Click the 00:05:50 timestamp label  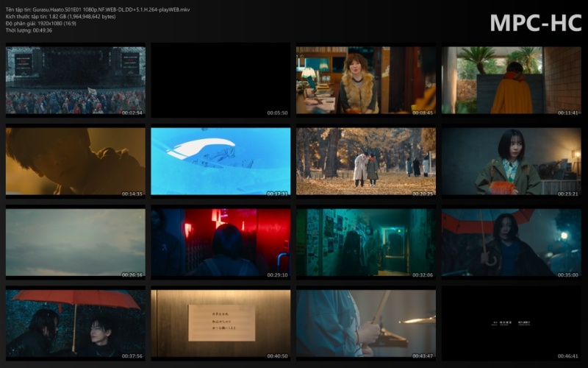coord(278,113)
